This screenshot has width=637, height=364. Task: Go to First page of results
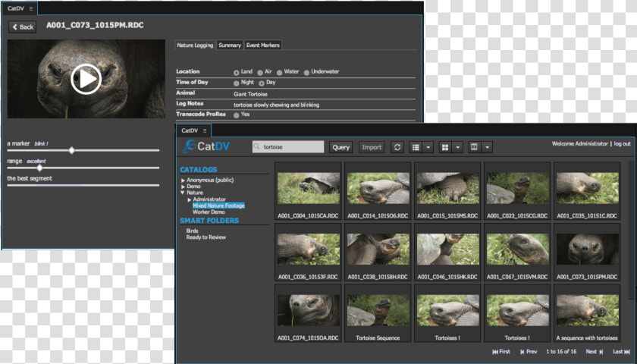(x=501, y=351)
